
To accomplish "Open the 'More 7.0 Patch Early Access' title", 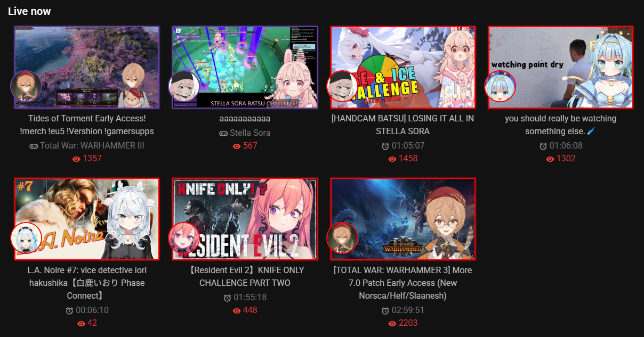I will point(402,283).
